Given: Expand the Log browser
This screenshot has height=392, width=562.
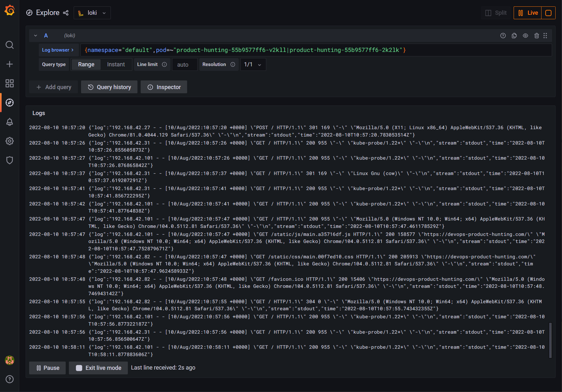Looking at the screenshot, I should pyautogui.click(x=58, y=50).
